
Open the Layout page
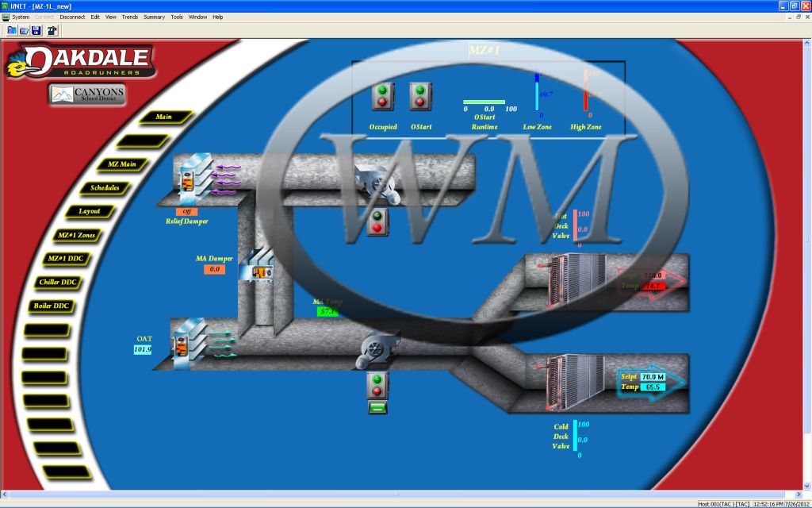pos(90,211)
